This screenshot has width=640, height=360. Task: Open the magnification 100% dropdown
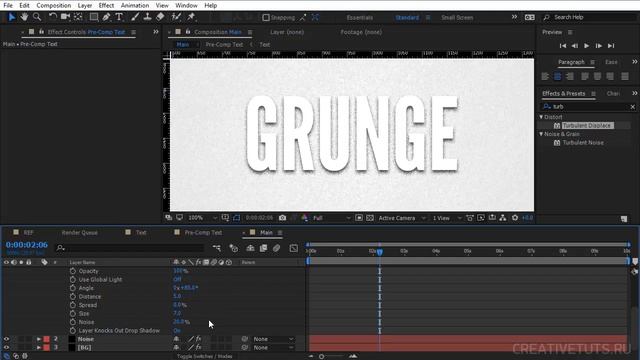202,218
